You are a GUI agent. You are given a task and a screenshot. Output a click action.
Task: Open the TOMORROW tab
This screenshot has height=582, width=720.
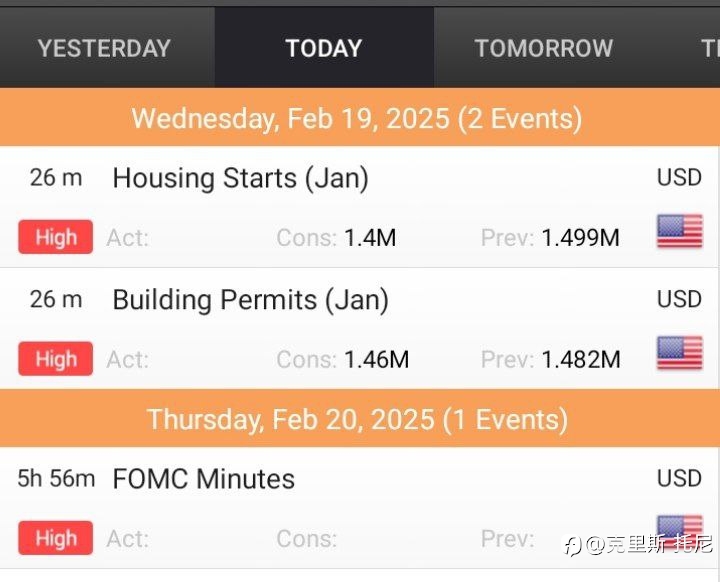544,48
